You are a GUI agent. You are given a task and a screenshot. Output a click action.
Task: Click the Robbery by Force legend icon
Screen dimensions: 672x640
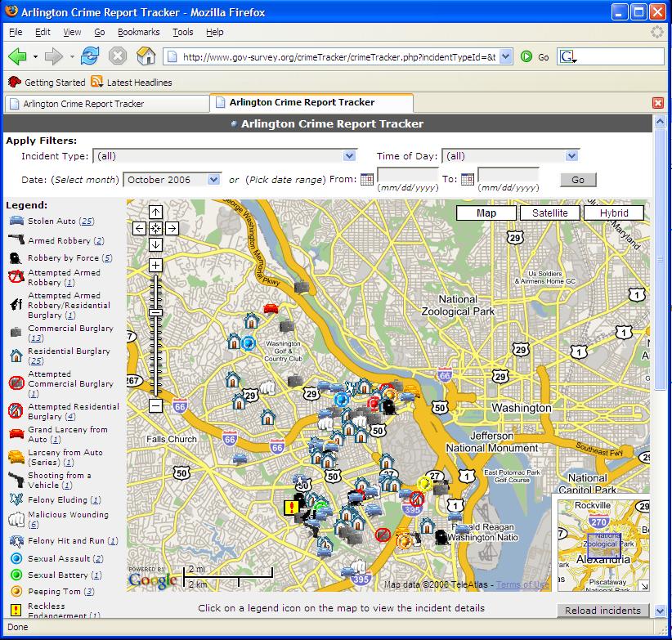[x=16, y=258]
